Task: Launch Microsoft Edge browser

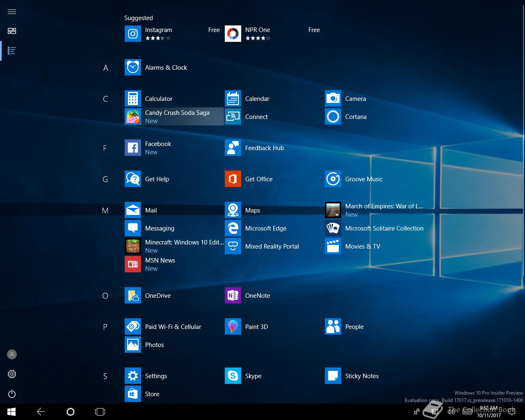Action: [274, 228]
